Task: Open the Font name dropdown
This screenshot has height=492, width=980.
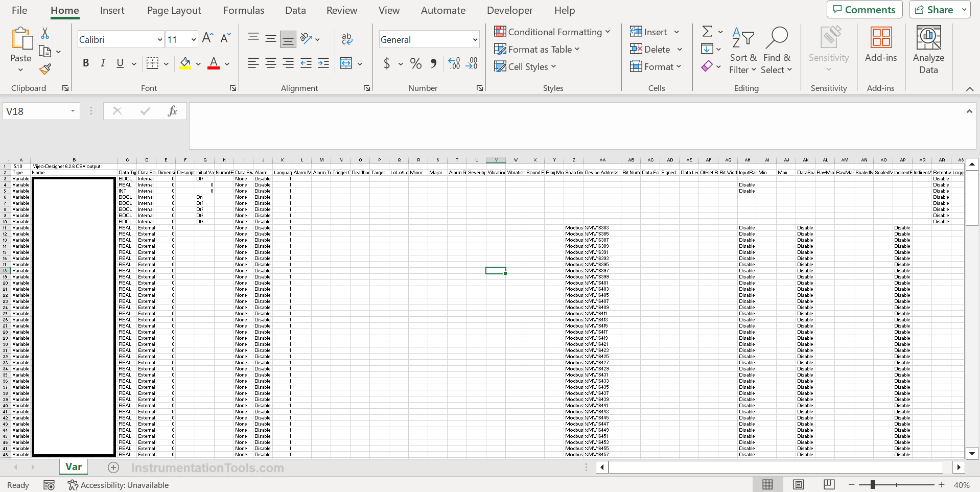Action: click(159, 40)
